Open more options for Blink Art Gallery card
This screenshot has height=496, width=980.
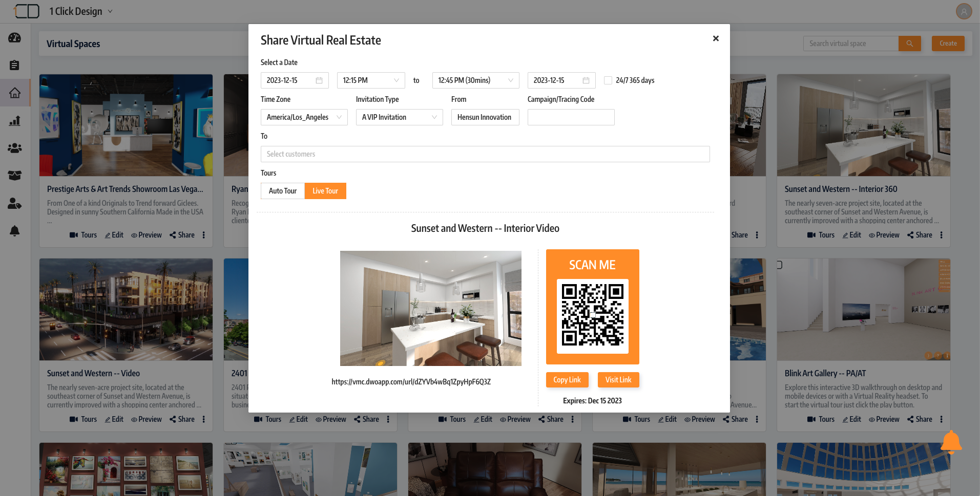point(942,419)
